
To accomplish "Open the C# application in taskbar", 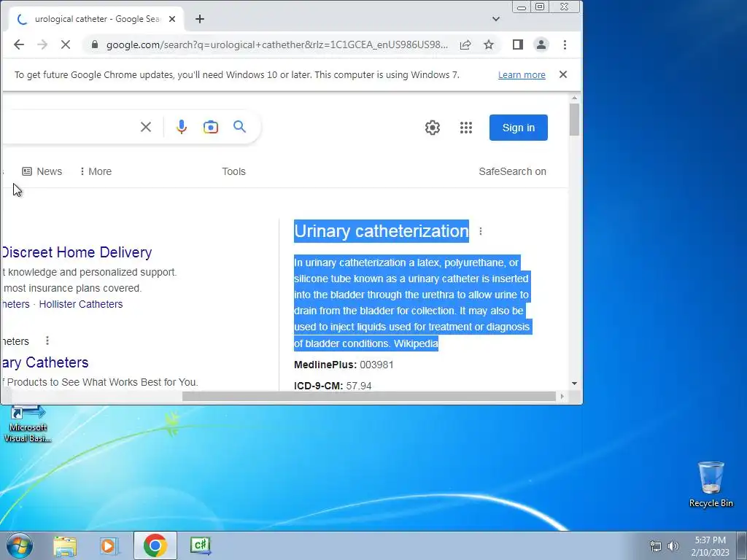I will (x=201, y=545).
